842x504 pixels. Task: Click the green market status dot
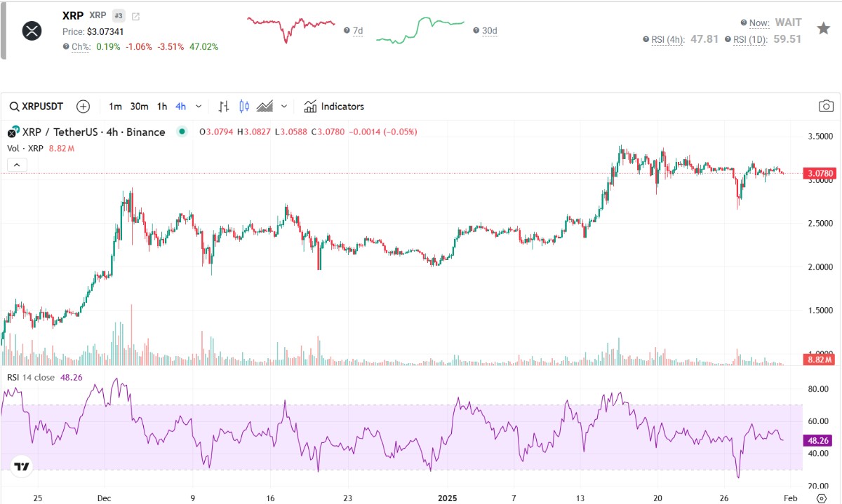point(182,132)
